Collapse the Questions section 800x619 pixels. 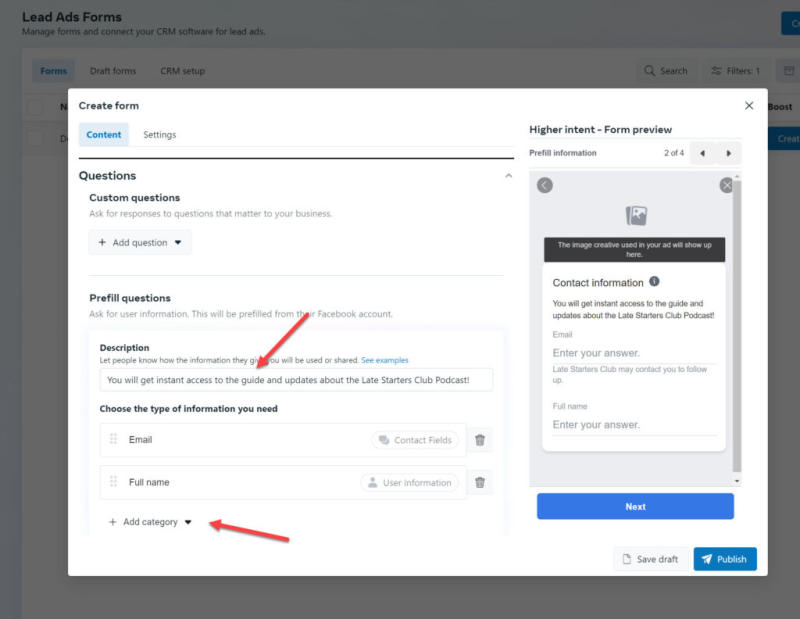point(508,176)
